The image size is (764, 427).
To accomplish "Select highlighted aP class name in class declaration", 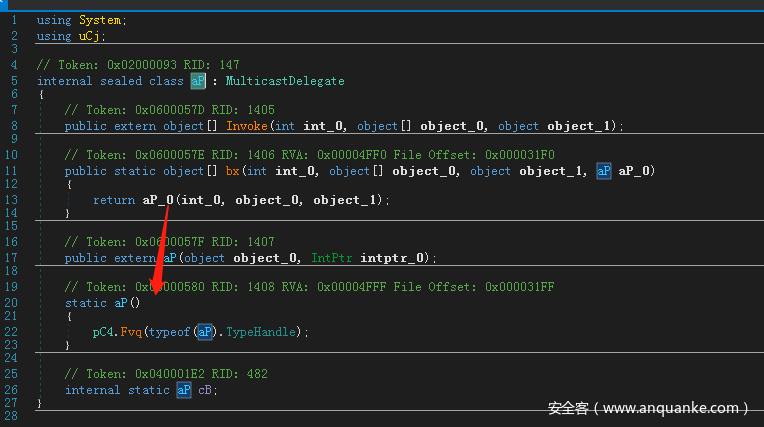I will pyautogui.click(x=197, y=81).
